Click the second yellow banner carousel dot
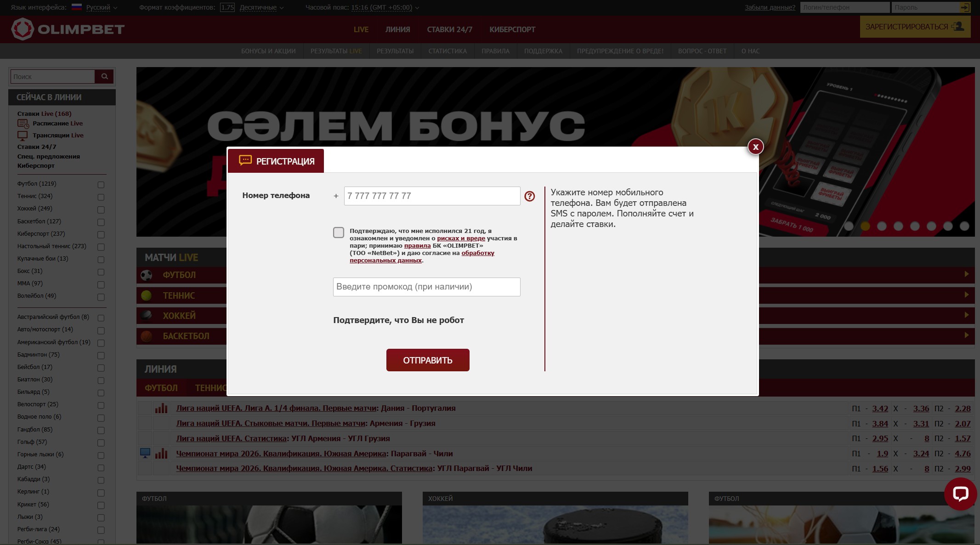980x545 pixels. pyautogui.click(x=865, y=226)
